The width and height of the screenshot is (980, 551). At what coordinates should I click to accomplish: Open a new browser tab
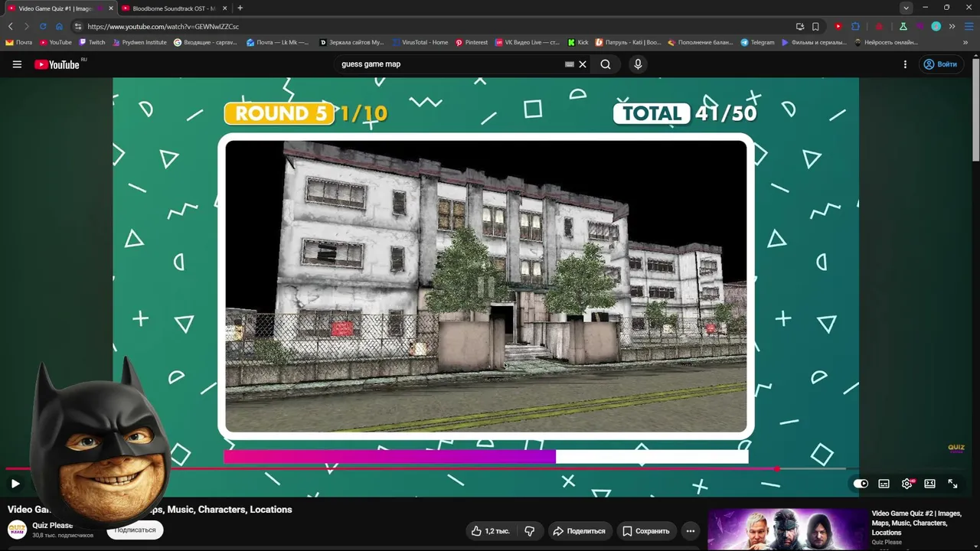pyautogui.click(x=240, y=8)
